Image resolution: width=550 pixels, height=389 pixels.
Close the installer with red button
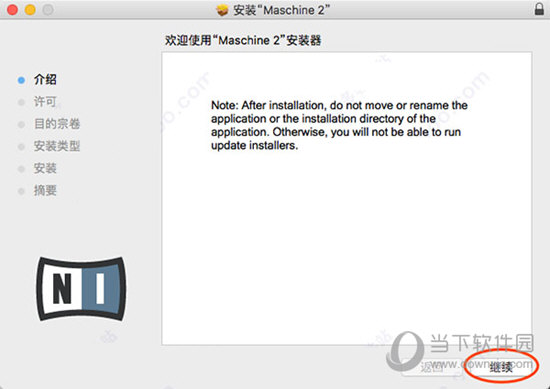[x=12, y=10]
